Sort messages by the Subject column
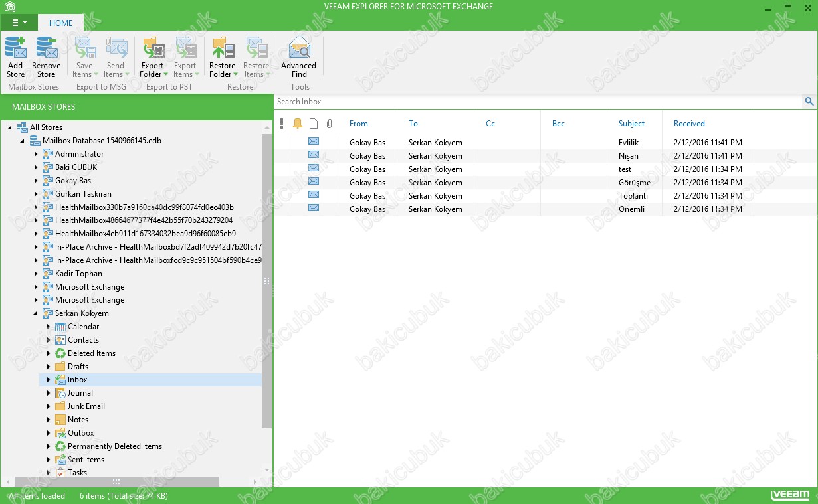818x504 pixels. [631, 124]
